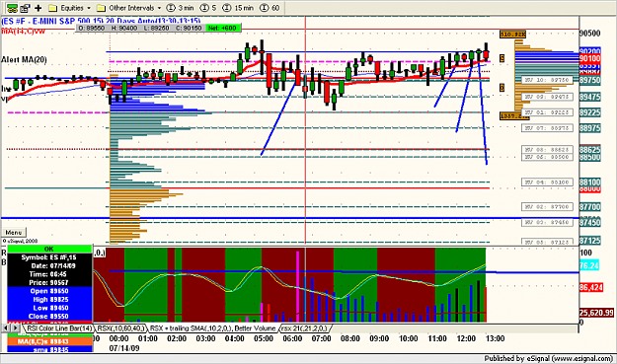The height and width of the screenshot is (364, 617).
Task: Expand the Equities dropdown arrow
Action: tap(89, 8)
